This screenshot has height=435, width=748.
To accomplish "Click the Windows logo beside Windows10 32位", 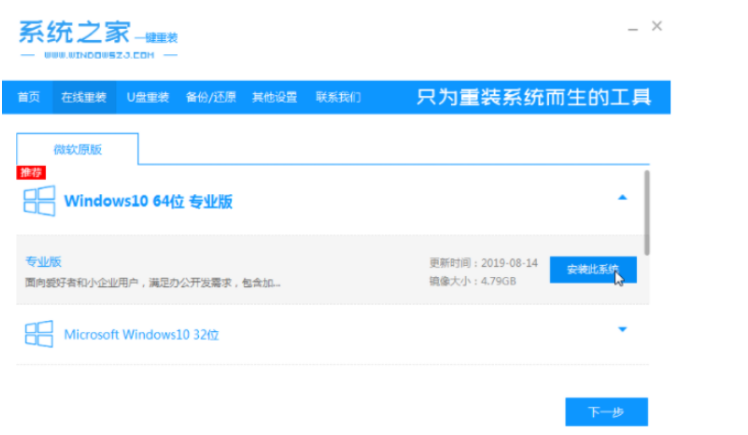I will point(40,333).
